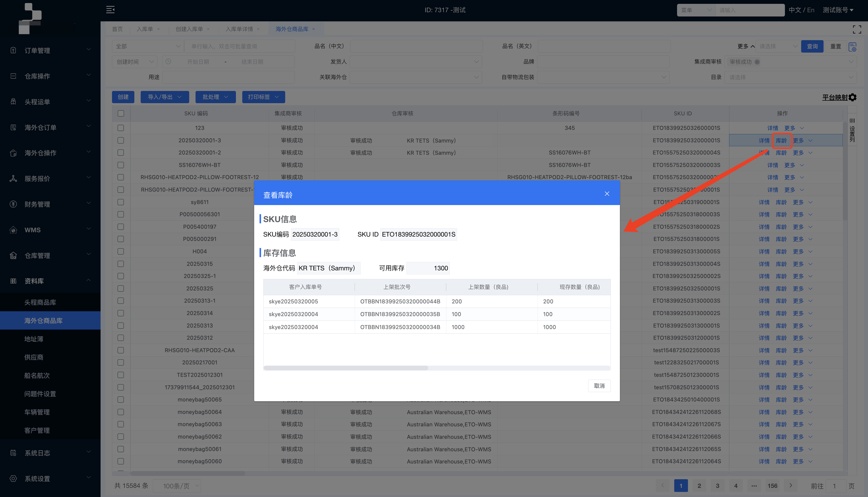Click the sidebar collapse hamburger icon
Image resolution: width=868 pixels, height=497 pixels.
[x=110, y=10]
